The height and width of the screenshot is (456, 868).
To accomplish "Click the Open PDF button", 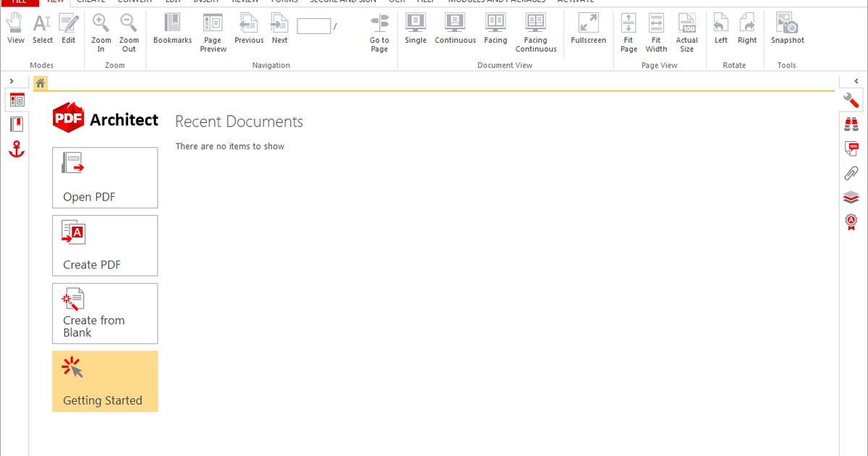I will [x=105, y=177].
